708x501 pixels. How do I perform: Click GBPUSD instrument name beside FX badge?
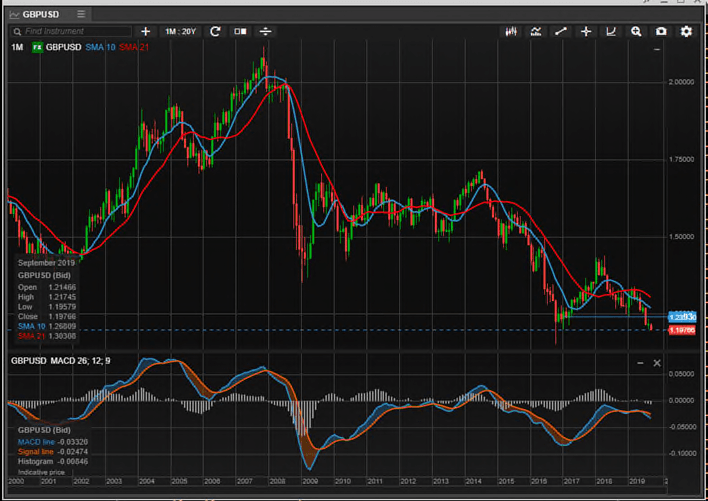point(64,47)
